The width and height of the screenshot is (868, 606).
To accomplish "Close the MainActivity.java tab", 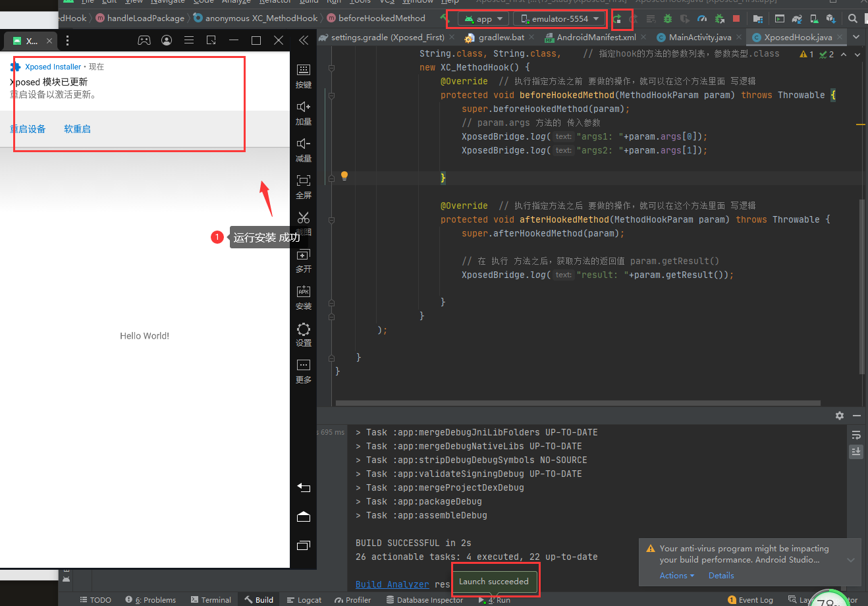I will point(739,38).
